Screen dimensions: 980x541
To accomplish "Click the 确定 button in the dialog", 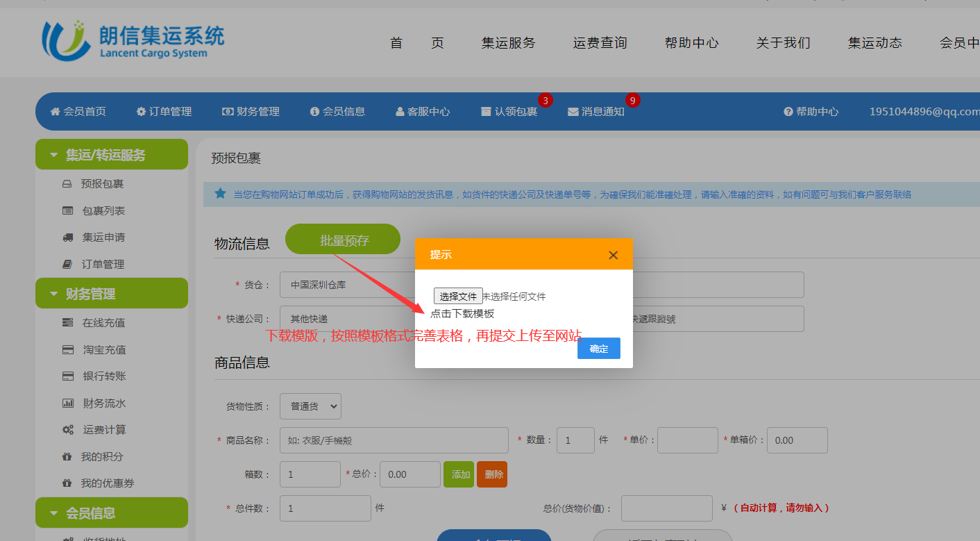I will click(x=598, y=349).
